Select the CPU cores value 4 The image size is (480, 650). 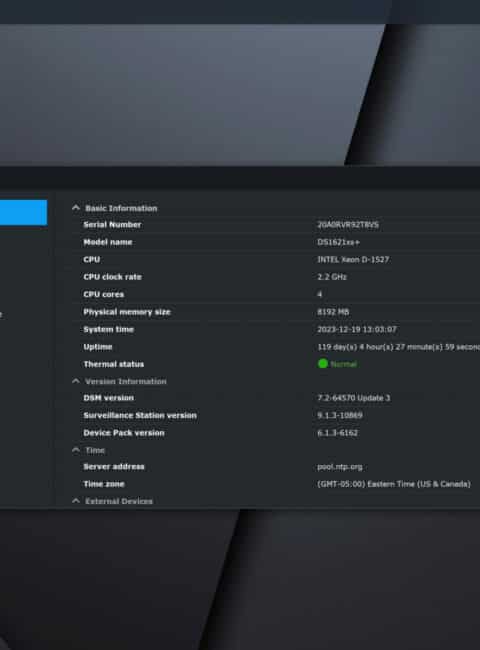point(320,294)
